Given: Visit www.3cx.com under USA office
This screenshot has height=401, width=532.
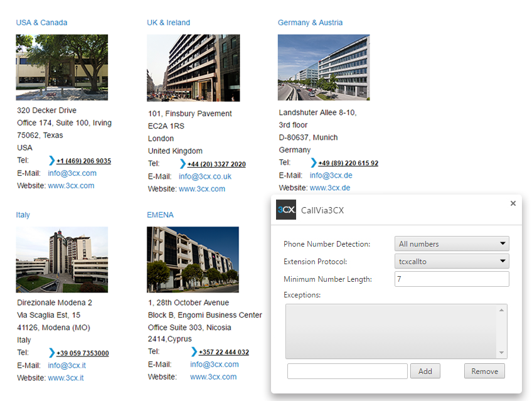Looking at the screenshot, I should (x=71, y=186).
